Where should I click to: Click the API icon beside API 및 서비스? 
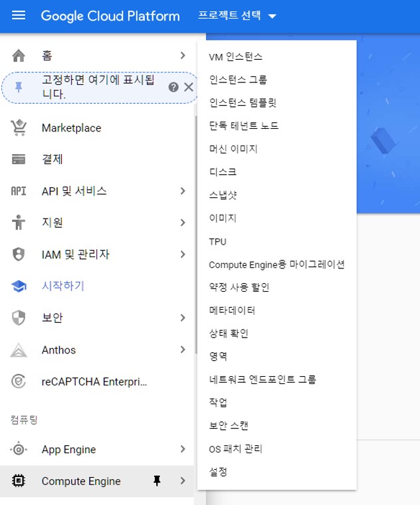tap(19, 191)
